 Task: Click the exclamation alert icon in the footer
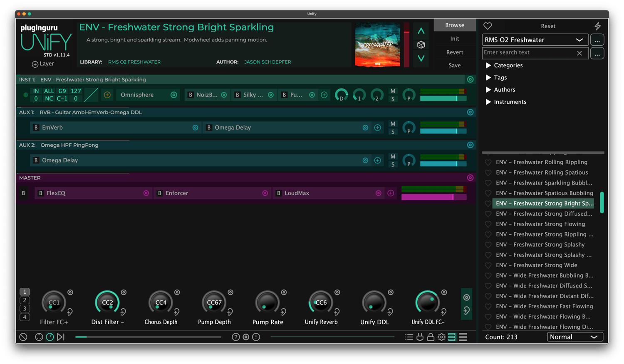click(x=256, y=337)
